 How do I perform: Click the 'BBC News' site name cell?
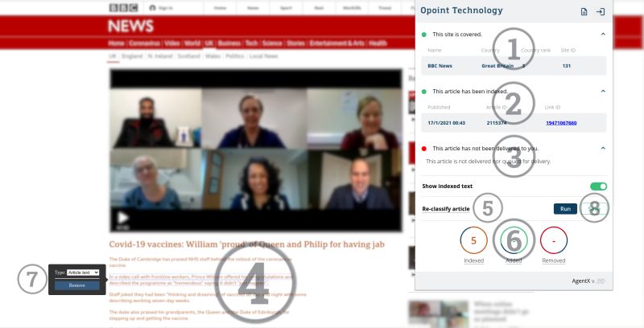(440, 66)
